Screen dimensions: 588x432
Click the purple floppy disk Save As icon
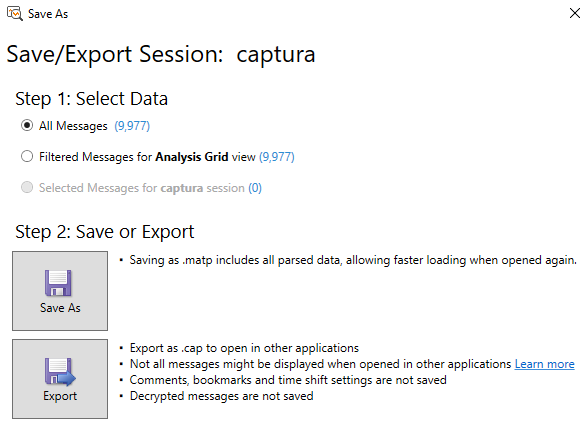click(58, 283)
